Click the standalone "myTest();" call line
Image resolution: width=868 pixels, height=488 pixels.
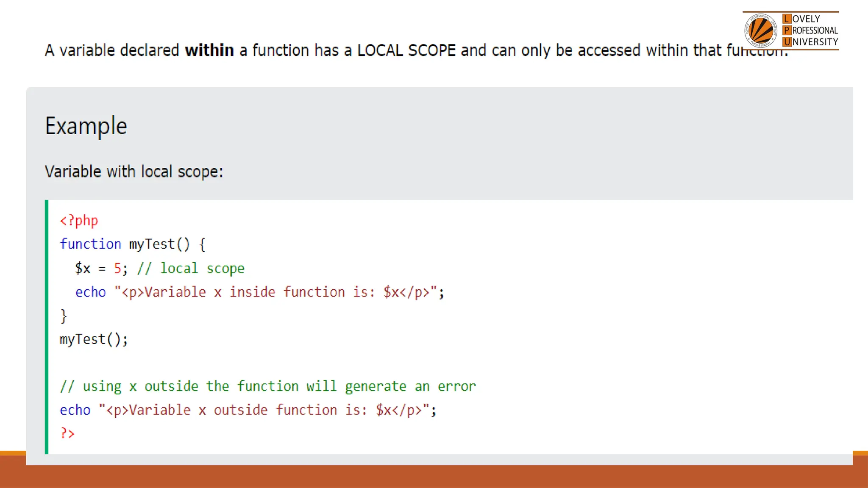(94, 339)
